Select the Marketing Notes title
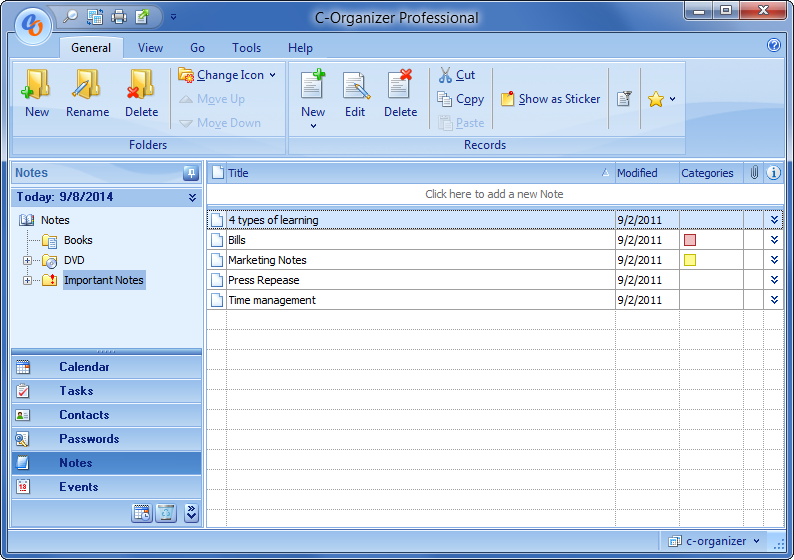 click(x=267, y=260)
